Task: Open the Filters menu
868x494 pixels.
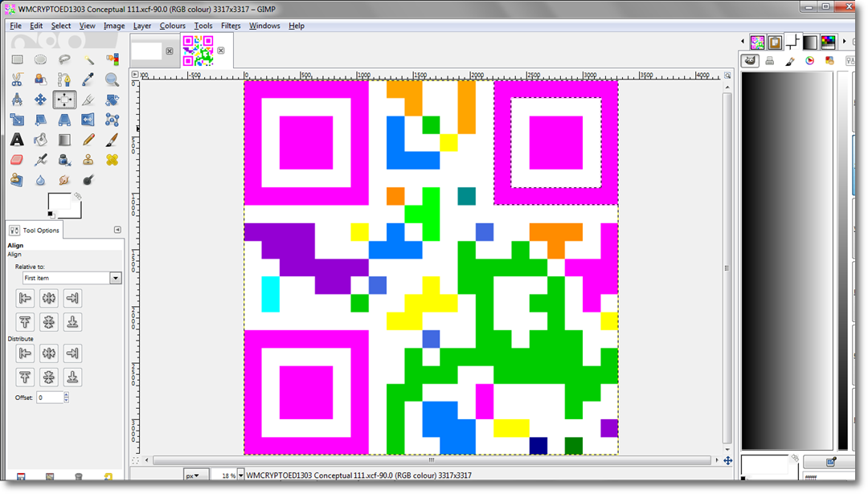Action: (231, 26)
